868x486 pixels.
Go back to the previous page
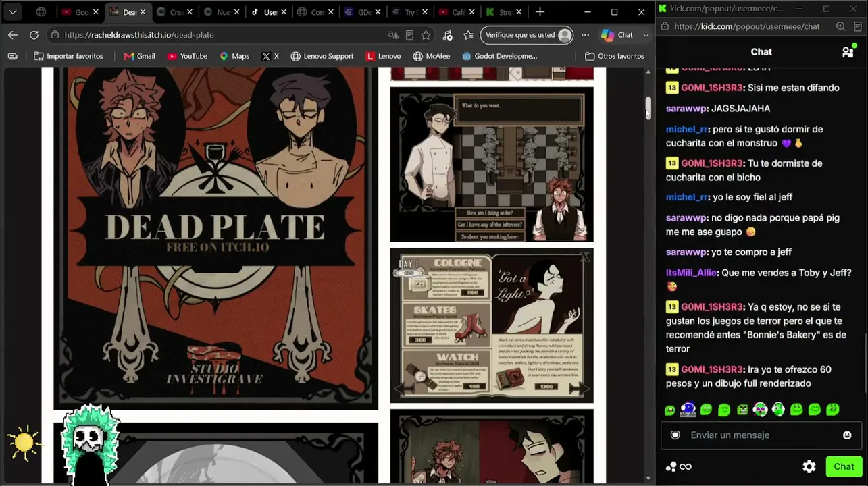[13, 35]
